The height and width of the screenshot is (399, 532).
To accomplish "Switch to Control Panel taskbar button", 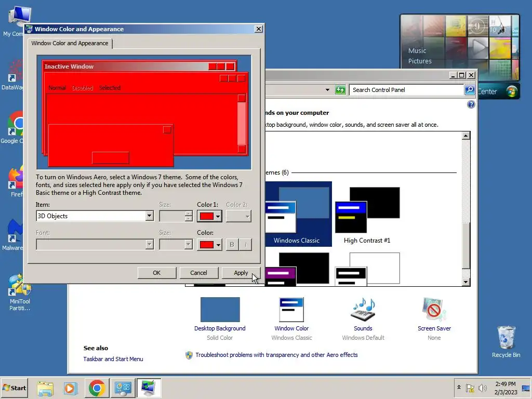I will point(123,388).
